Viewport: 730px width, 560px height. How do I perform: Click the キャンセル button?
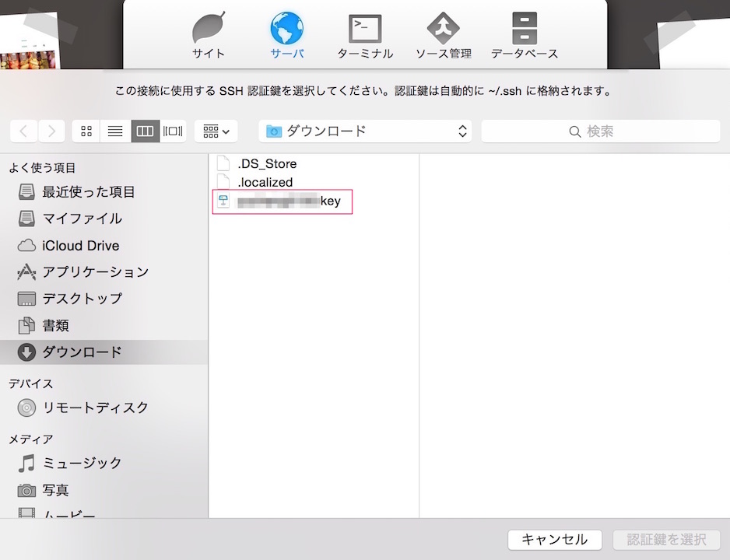[x=554, y=540]
